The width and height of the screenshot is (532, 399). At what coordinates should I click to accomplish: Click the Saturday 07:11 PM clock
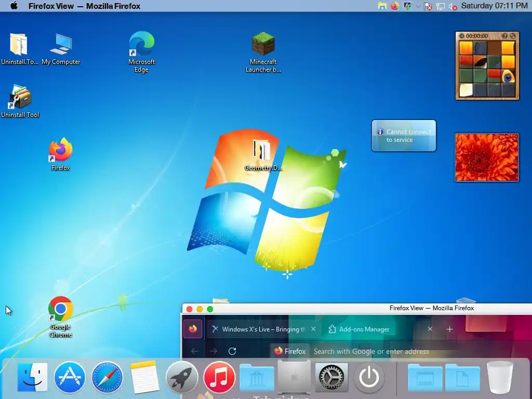point(495,6)
